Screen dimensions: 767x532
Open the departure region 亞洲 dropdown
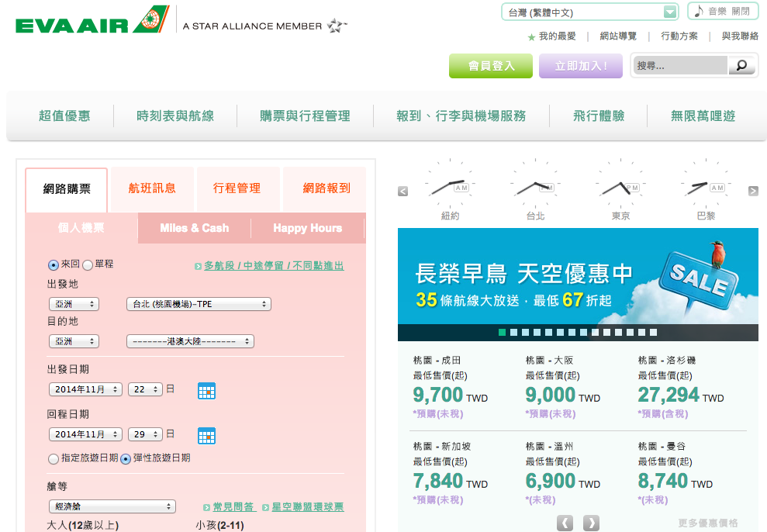tap(74, 304)
